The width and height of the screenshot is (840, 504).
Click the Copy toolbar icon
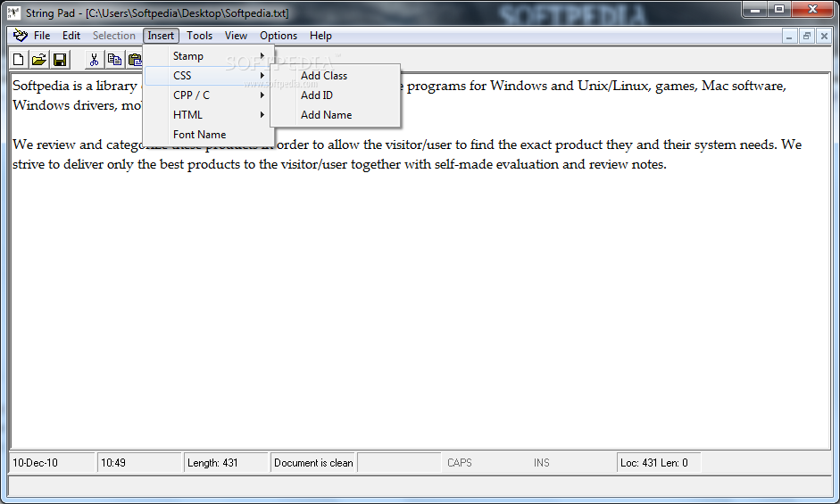click(114, 60)
